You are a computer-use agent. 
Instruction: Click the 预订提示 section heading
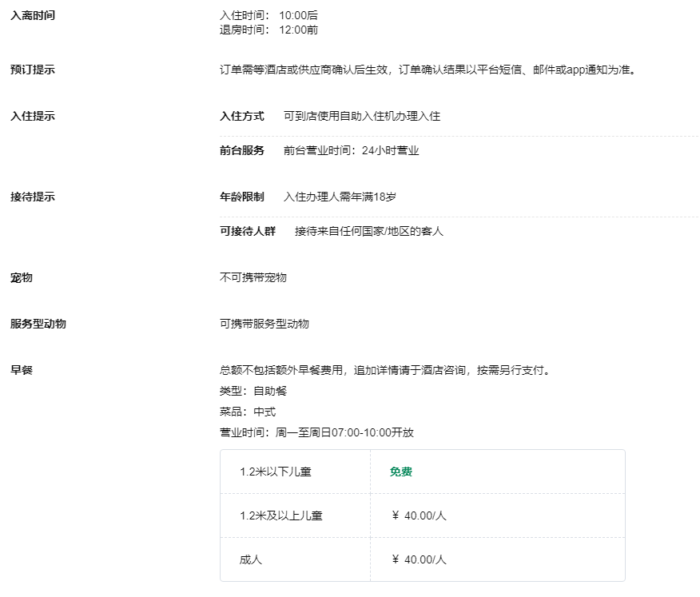point(33,70)
